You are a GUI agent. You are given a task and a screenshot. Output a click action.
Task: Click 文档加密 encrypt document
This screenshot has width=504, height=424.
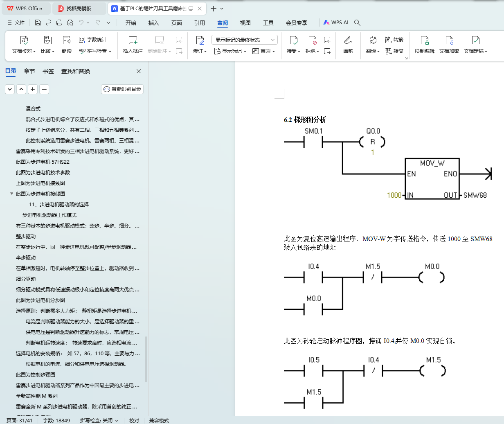pos(449,45)
